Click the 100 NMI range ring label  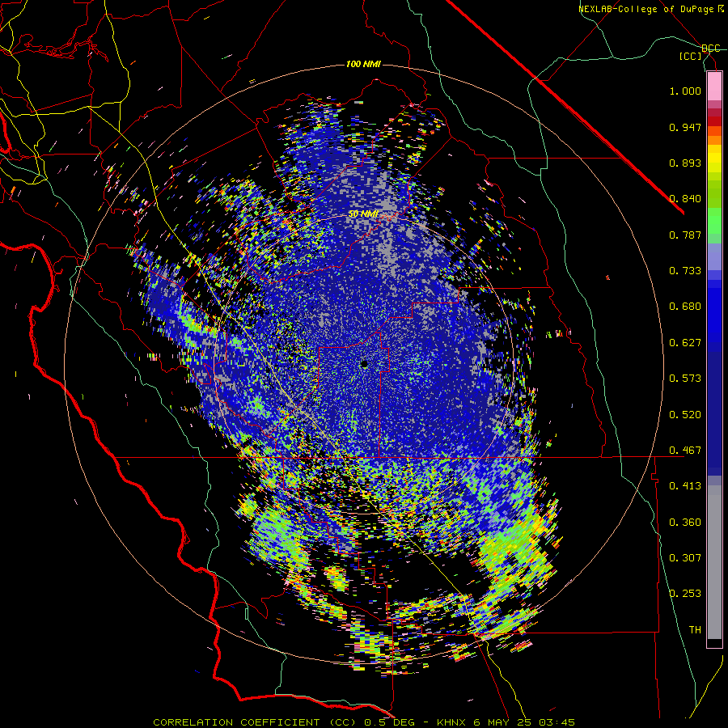tap(363, 64)
